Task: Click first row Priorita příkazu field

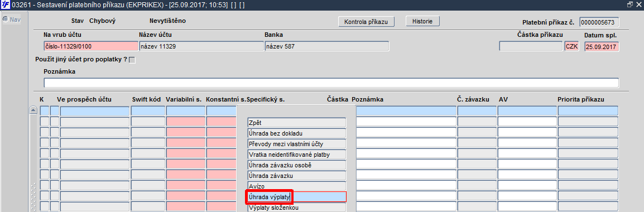Action: (x=588, y=111)
